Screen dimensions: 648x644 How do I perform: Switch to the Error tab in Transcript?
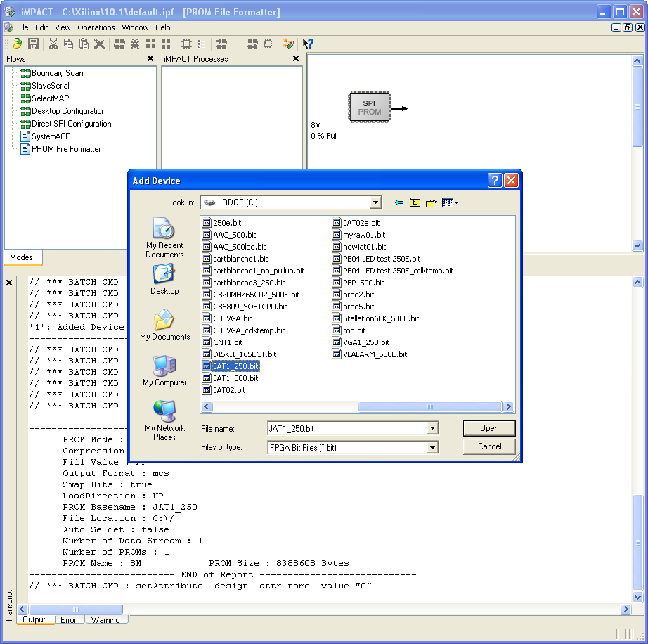tap(69, 619)
